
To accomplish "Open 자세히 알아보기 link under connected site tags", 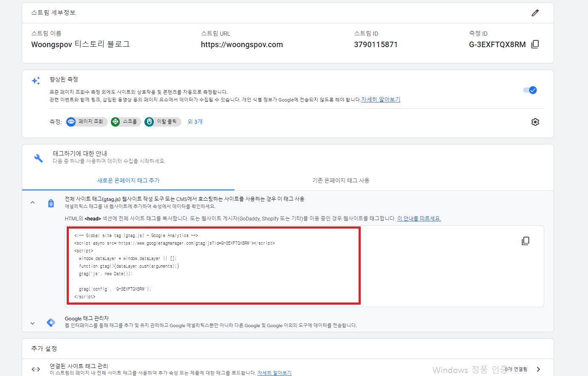I will [274, 373].
